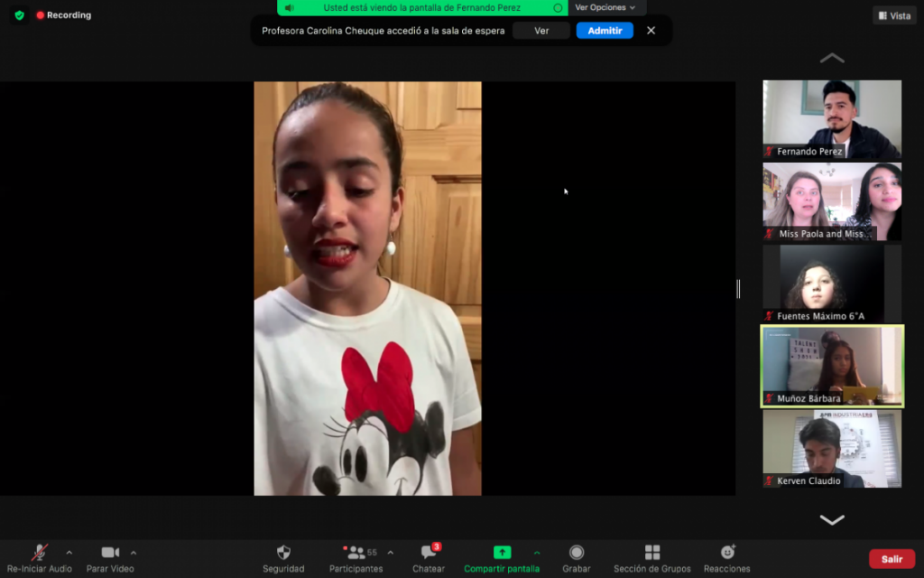
Task: Click the Ver button in notification
Action: pos(541,31)
